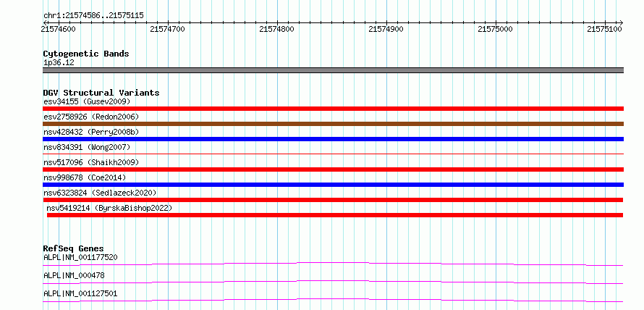The image size is (644, 310).
Task: Open the esv2758926 (Redon2006) label
Action: click(91, 117)
